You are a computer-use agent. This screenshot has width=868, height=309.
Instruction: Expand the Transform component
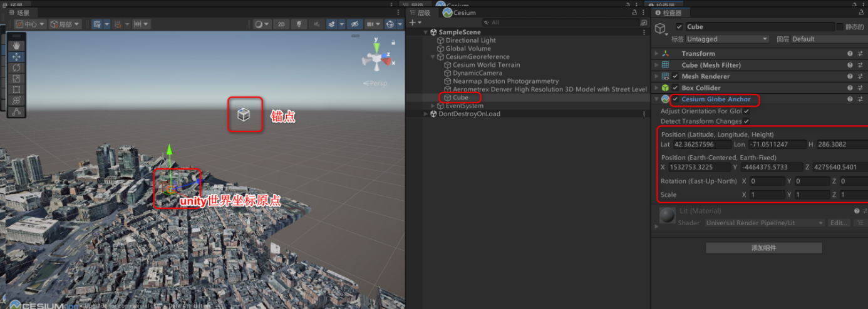click(656, 54)
